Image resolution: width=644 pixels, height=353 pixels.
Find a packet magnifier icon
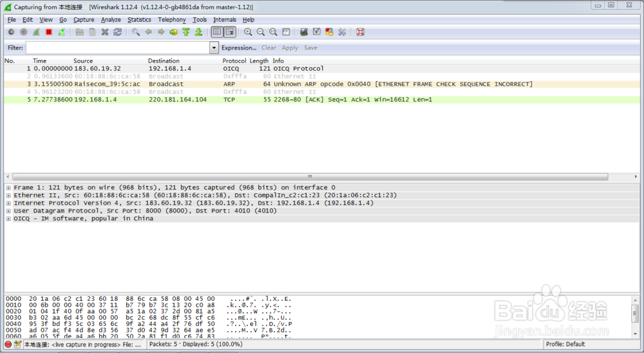coord(136,32)
